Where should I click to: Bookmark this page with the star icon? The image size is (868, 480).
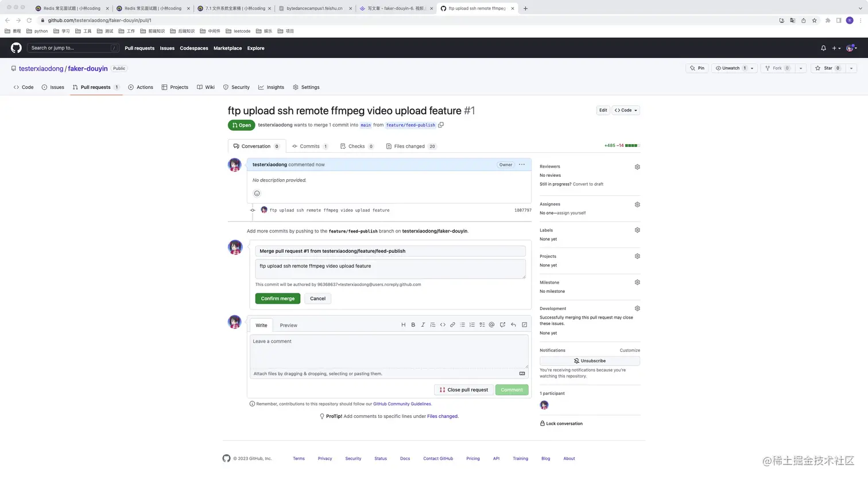click(814, 20)
